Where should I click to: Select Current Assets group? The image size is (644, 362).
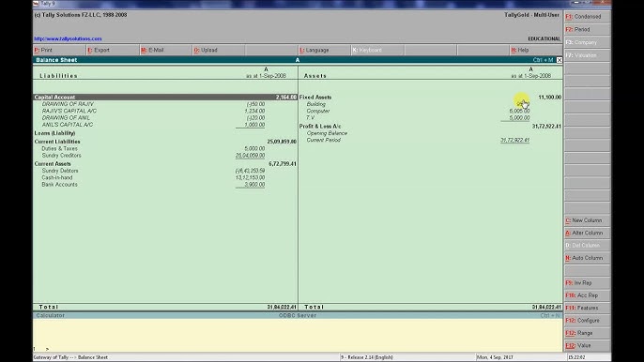click(x=165, y=164)
